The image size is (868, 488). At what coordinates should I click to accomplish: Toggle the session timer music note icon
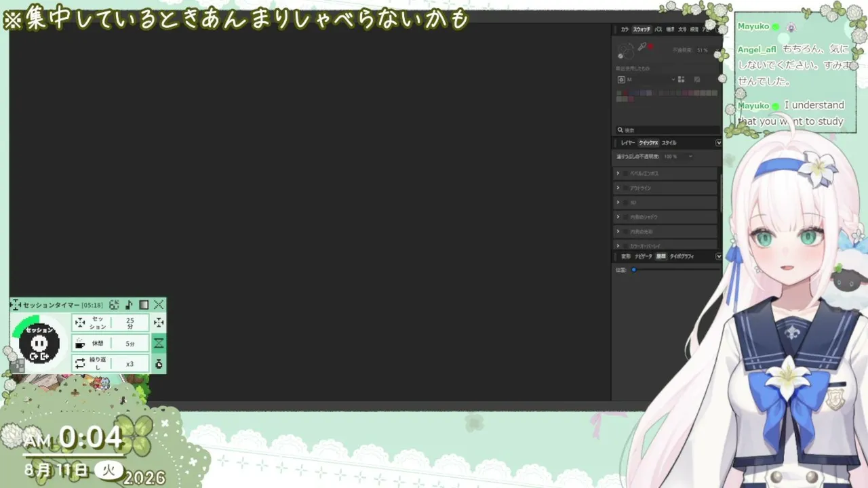point(129,305)
